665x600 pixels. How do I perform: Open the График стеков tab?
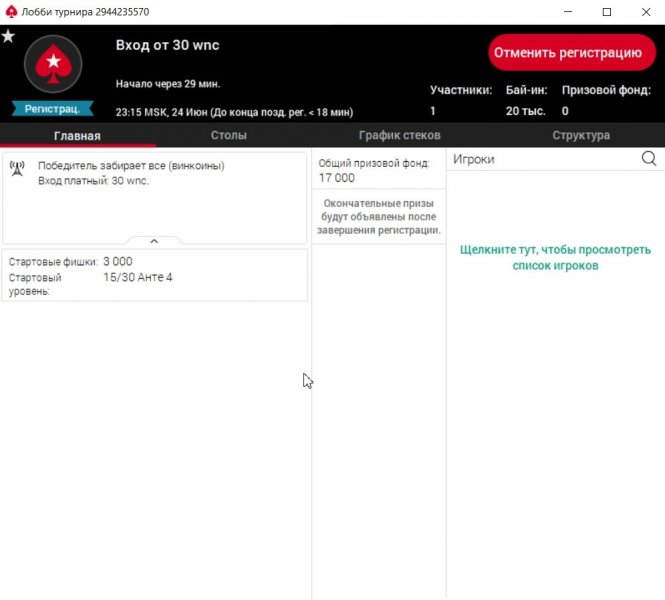pos(400,135)
